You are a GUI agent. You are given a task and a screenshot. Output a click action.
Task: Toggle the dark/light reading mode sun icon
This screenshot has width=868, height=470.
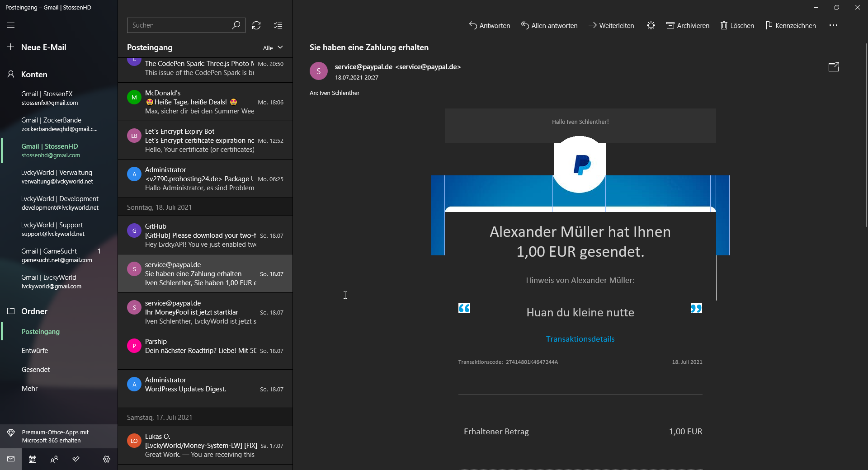pyautogui.click(x=651, y=25)
